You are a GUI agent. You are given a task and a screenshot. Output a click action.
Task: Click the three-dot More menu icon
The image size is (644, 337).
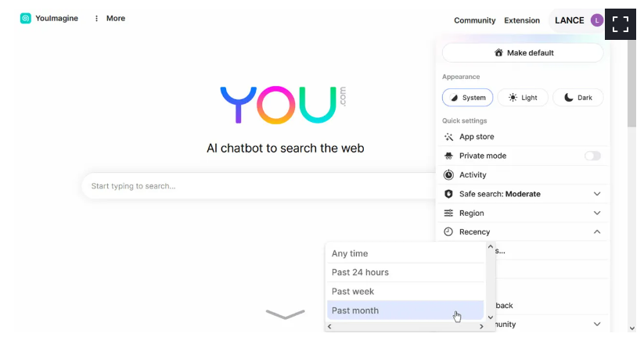coord(96,19)
